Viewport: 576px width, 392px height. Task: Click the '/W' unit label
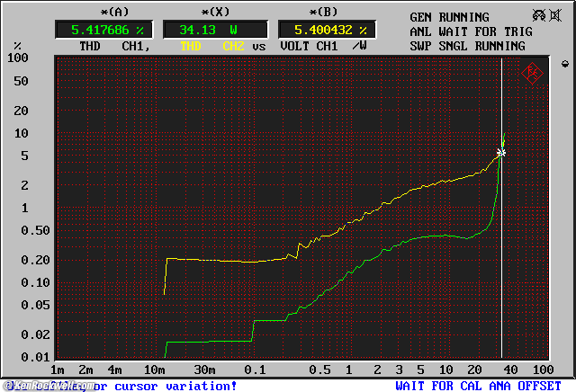coord(360,46)
